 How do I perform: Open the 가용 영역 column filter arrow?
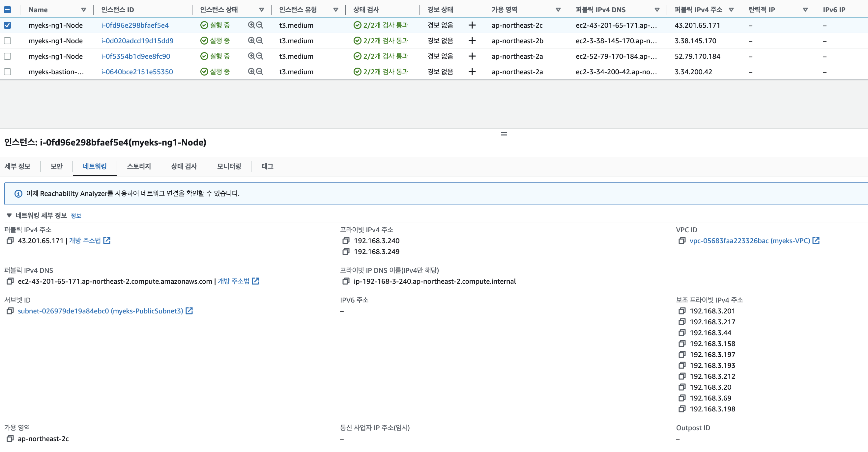point(558,10)
